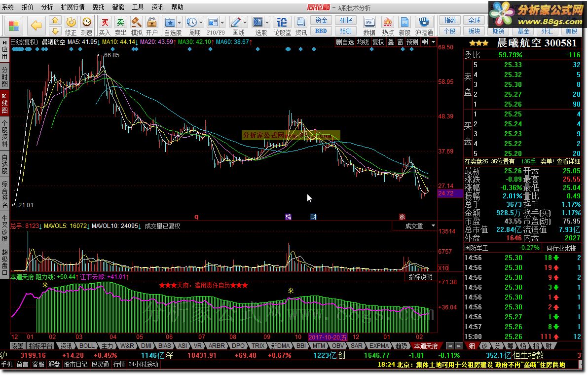Click the BBD button
588x375 pixels.
321,31
